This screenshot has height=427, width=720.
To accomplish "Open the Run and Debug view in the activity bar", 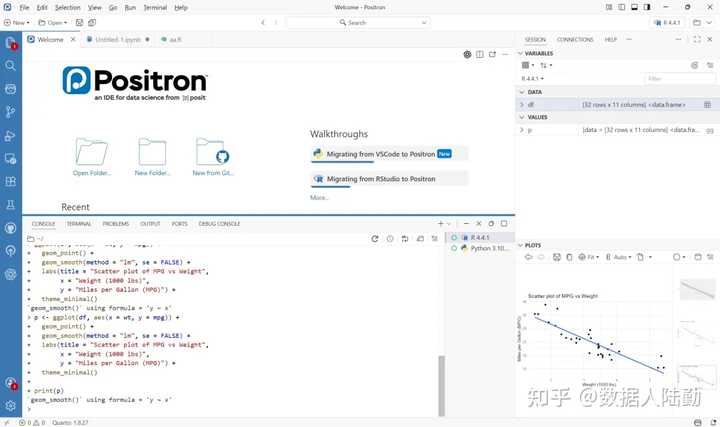I will [x=10, y=135].
